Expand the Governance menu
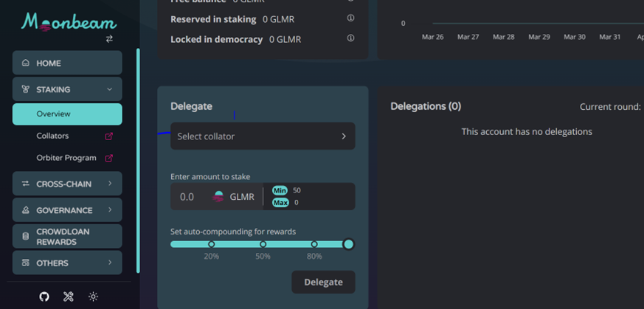This screenshot has width=644, height=309. coord(67,209)
